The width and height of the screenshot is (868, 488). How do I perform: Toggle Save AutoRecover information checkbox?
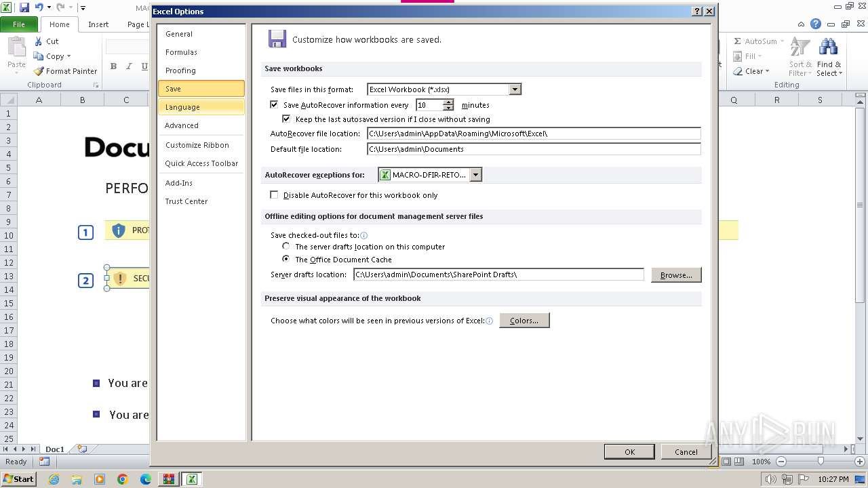[x=274, y=105]
